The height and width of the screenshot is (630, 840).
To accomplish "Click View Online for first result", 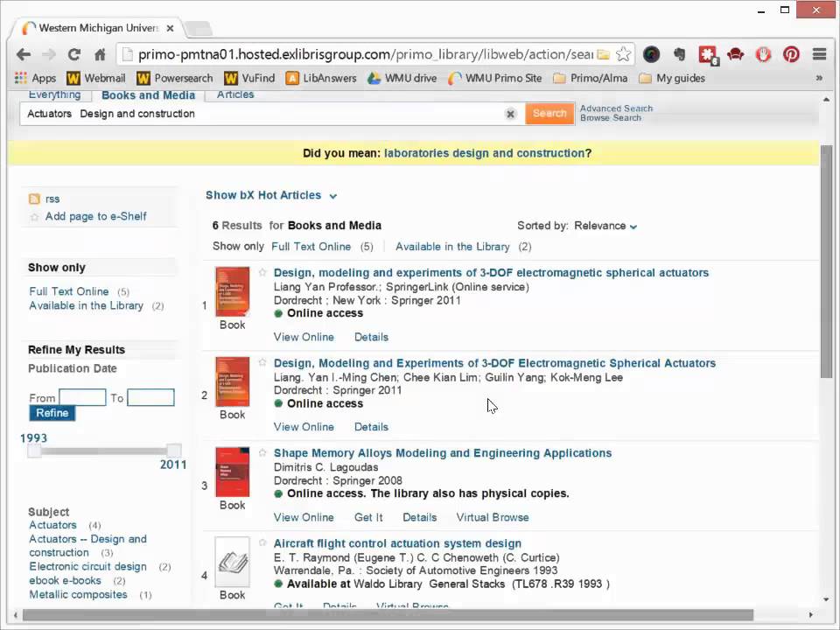I will coord(304,337).
